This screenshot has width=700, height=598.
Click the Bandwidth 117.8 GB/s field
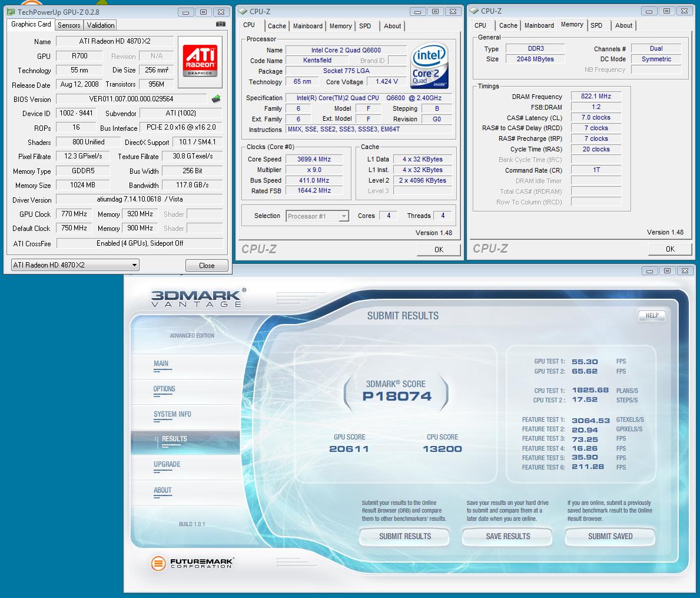(193, 185)
